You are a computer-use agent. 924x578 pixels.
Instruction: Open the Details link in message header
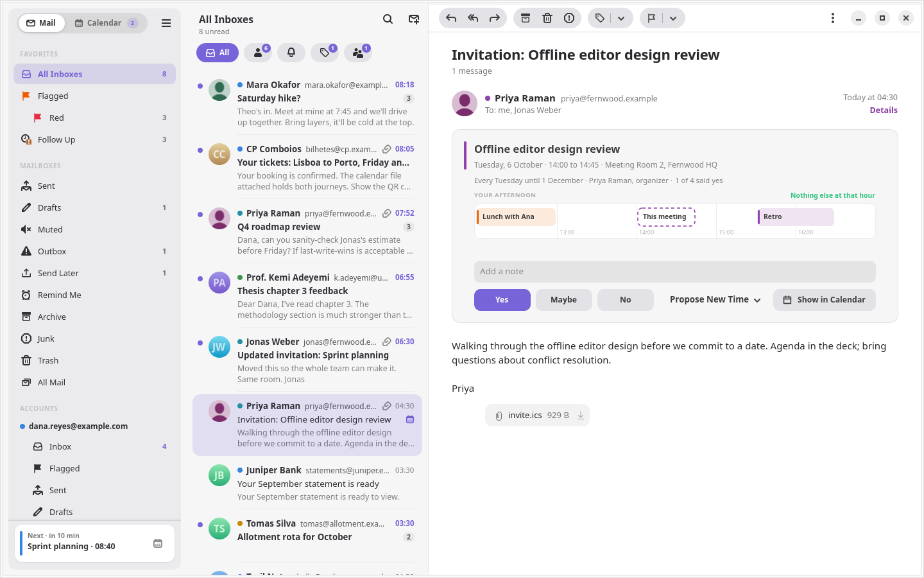(884, 110)
